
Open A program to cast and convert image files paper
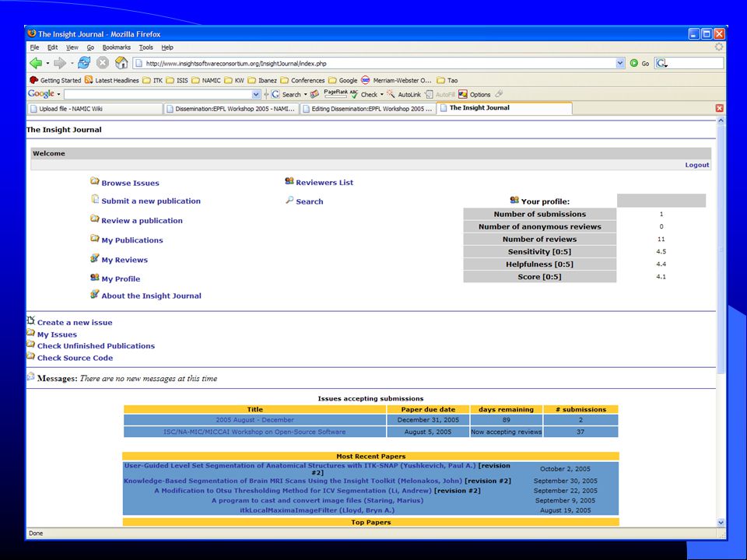(x=317, y=500)
